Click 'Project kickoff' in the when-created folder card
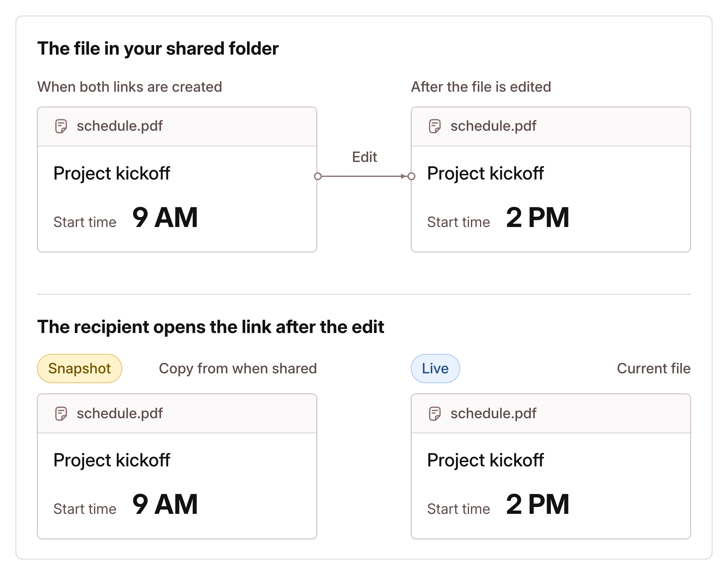This screenshot has width=728, height=575. (112, 173)
